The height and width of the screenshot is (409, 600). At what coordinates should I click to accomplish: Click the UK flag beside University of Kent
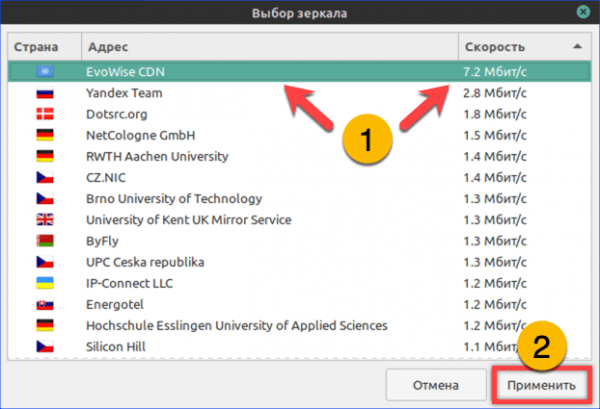click(x=45, y=220)
